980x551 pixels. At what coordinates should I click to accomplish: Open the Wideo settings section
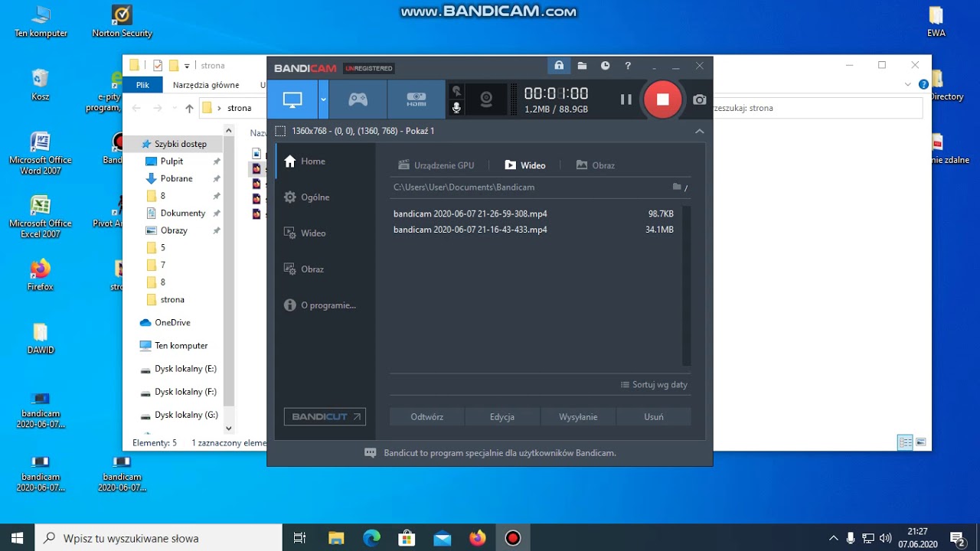(x=325, y=233)
